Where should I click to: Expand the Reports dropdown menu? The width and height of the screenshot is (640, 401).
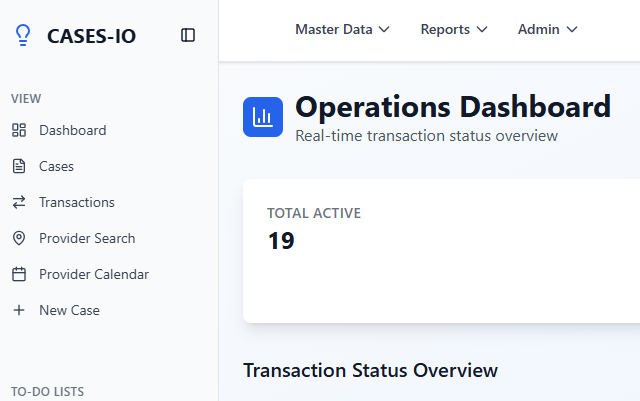click(x=454, y=29)
